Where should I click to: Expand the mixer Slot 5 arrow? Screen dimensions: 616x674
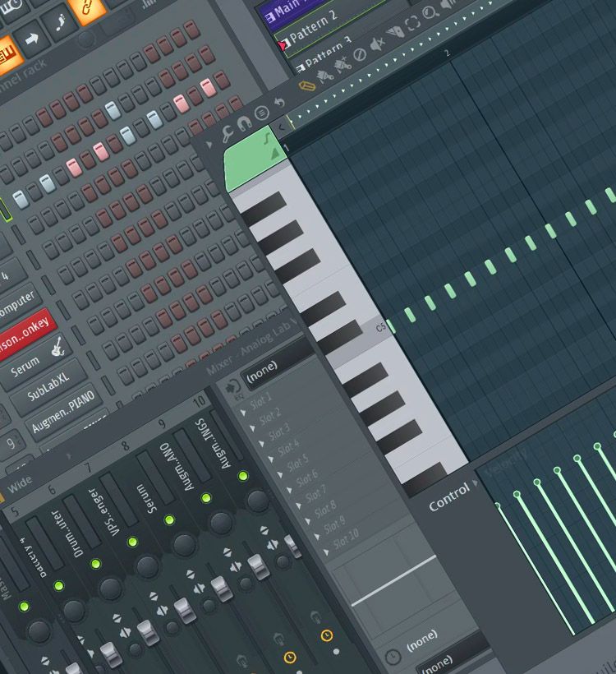[280, 474]
